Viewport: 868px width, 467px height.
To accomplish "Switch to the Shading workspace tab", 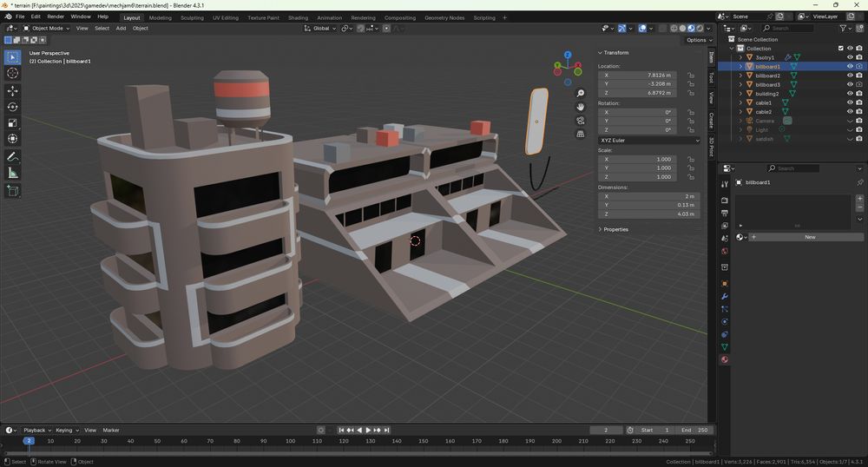I will [298, 17].
